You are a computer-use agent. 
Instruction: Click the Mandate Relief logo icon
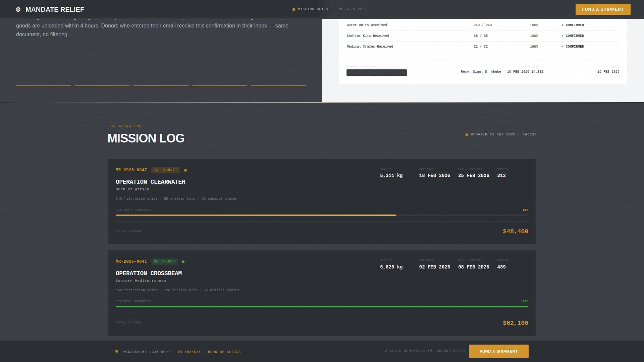pos(18,9)
